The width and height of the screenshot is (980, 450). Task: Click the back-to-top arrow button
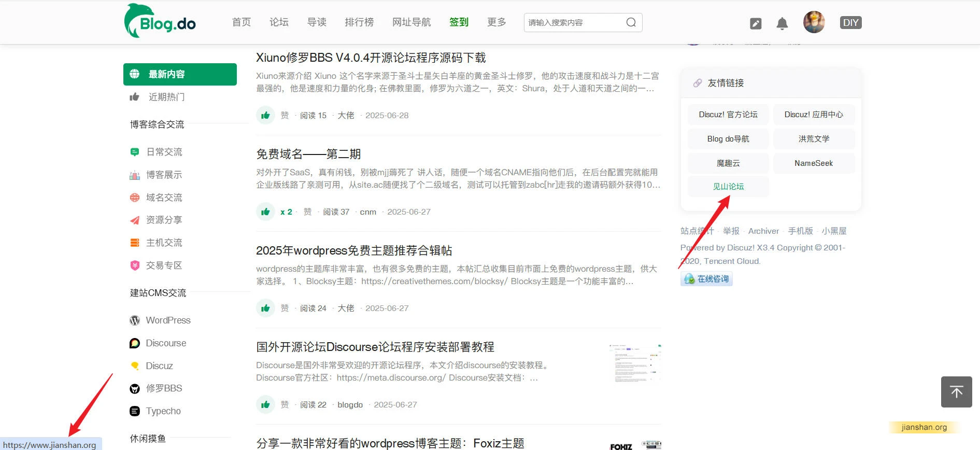coord(957,392)
